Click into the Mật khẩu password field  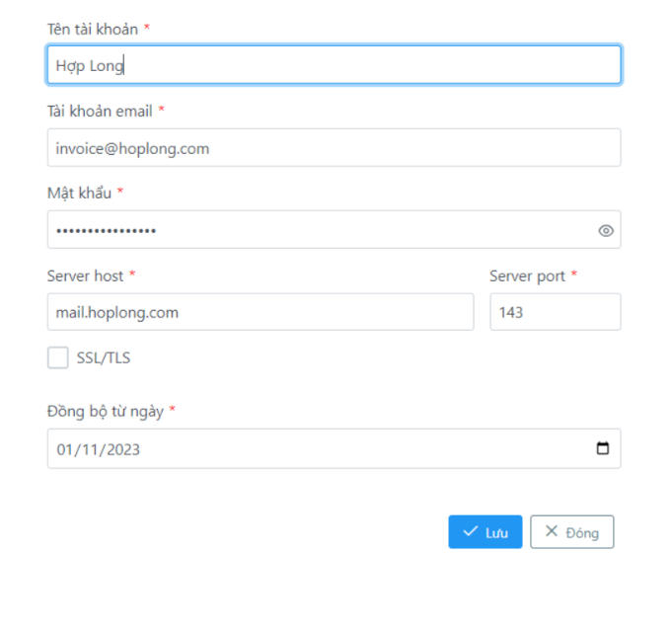point(316,230)
